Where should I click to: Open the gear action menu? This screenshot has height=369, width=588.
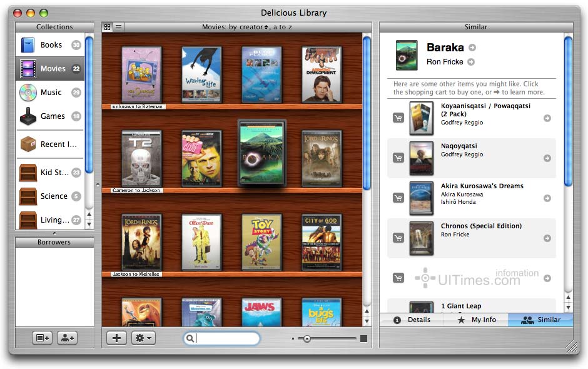[143, 338]
